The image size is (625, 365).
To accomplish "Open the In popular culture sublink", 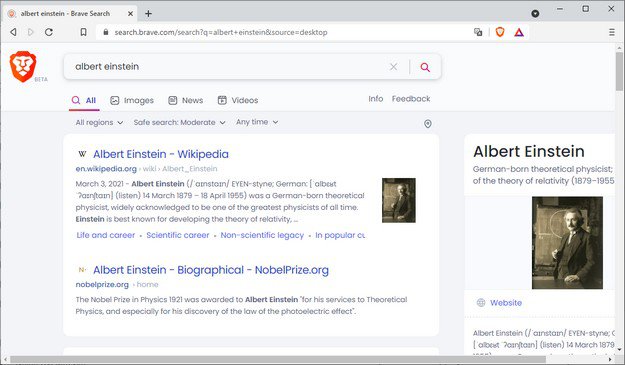I will 340,235.
